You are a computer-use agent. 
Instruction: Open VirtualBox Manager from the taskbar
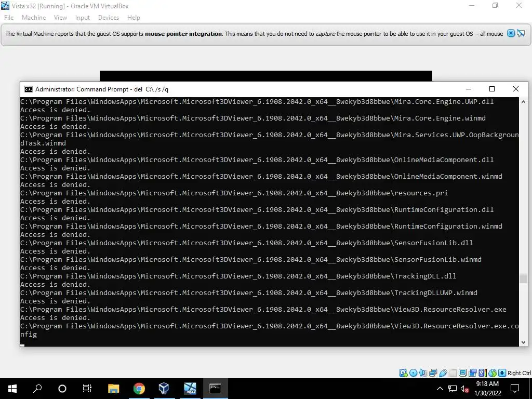tap(164, 389)
